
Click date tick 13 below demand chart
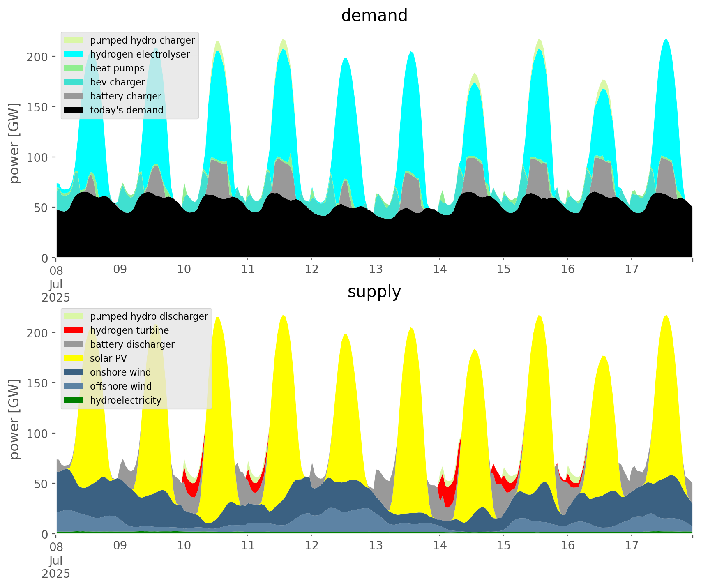(376, 270)
